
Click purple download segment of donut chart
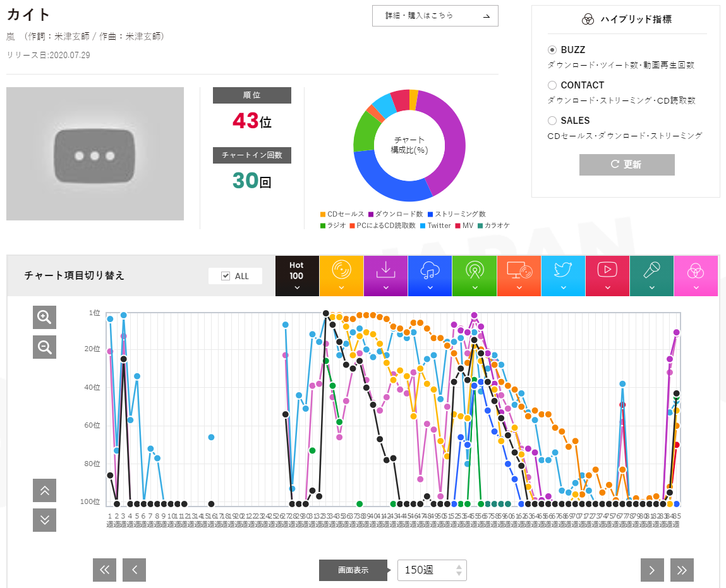451,139
